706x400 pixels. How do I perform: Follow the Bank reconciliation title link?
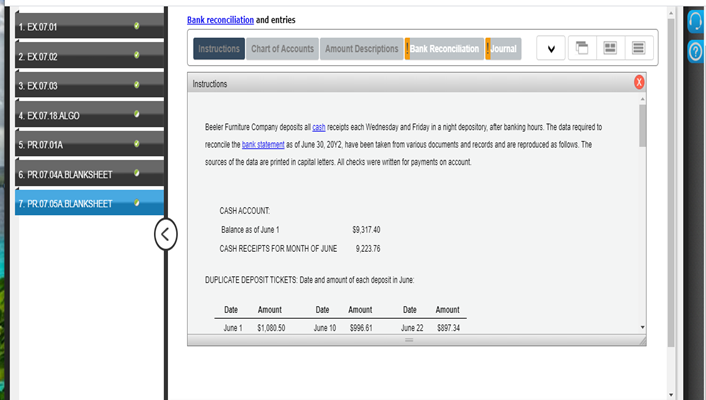[x=220, y=20]
